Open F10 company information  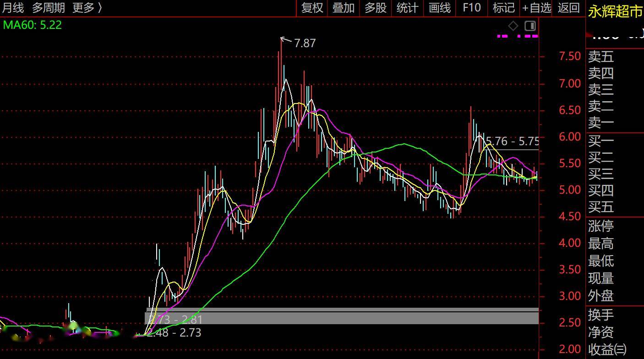472,8
